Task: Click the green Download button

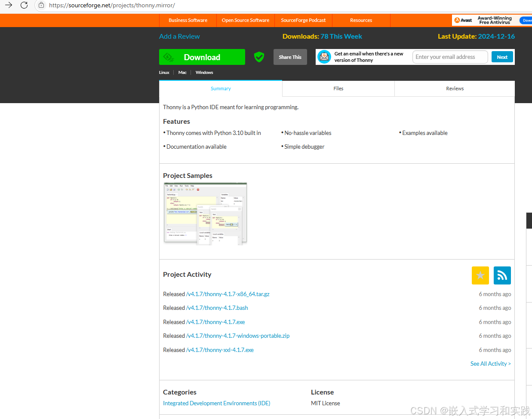Action: (x=202, y=57)
